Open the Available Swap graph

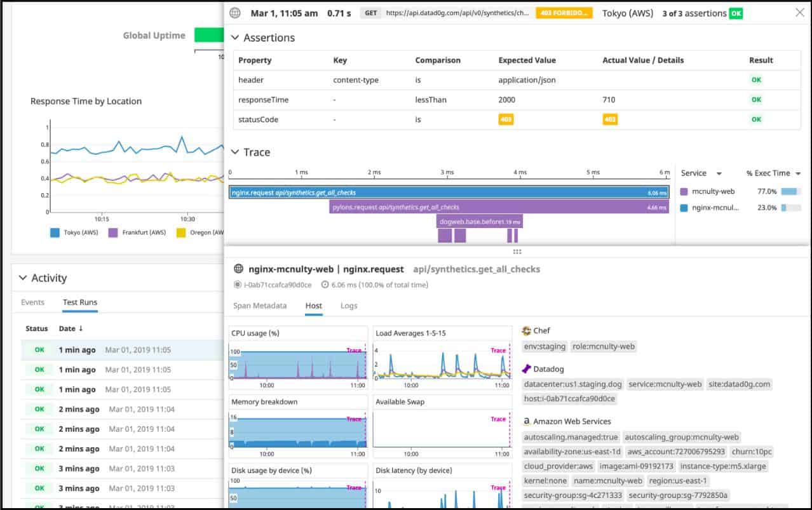click(x=442, y=427)
